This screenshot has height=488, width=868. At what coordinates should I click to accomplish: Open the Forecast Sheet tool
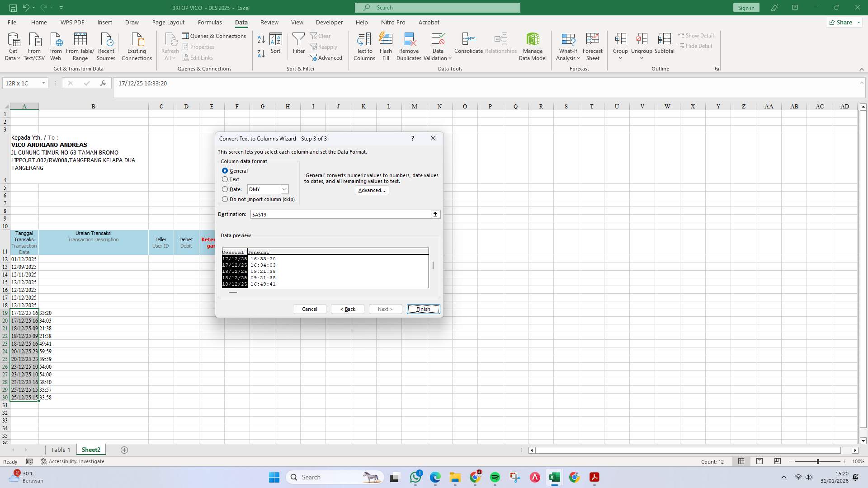click(x=592, y=45)
